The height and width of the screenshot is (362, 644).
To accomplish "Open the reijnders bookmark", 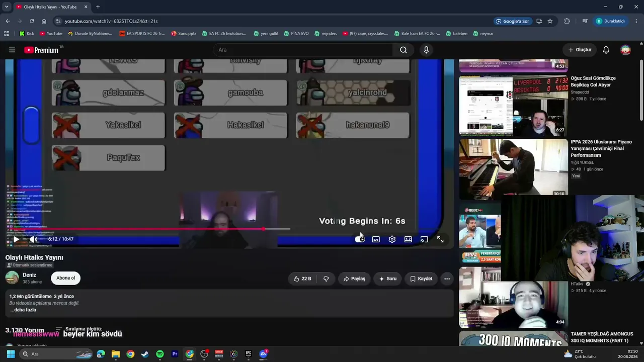I will pos(326,34).
